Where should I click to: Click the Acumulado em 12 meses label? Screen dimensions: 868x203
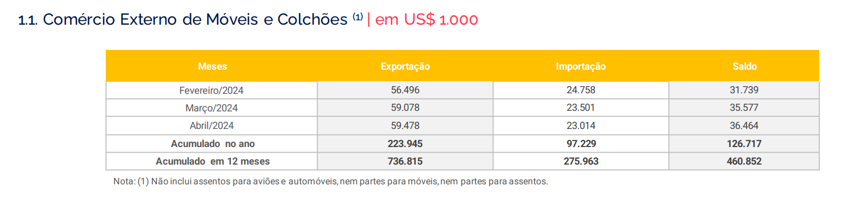point(213,161)
